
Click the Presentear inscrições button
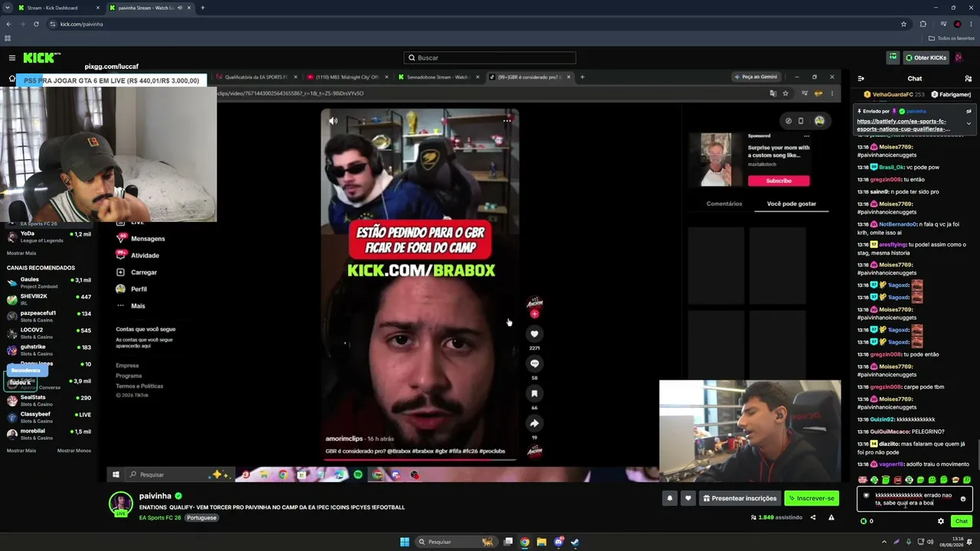tap(740, 498)
